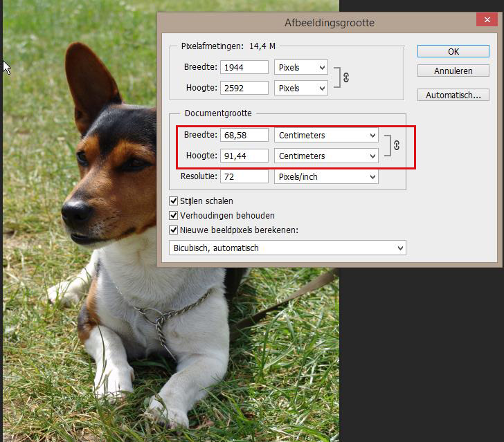The height and width of the screenshot is (442, 504).
Task: Open the pixel Hoogte unit dropdown
Action: 301,88
